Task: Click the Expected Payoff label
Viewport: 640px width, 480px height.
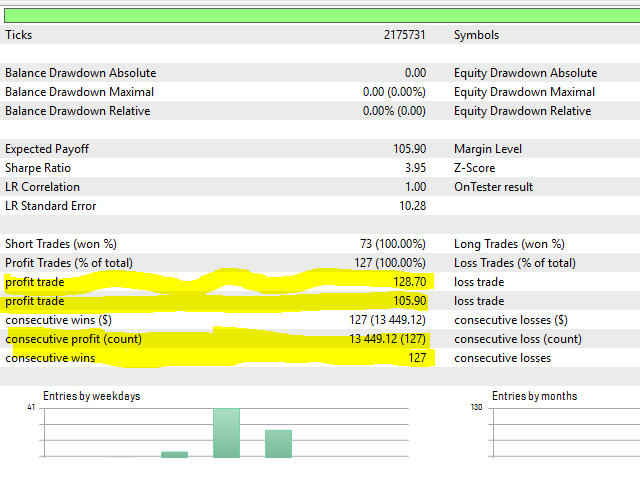Action: [x=47, y=149]
